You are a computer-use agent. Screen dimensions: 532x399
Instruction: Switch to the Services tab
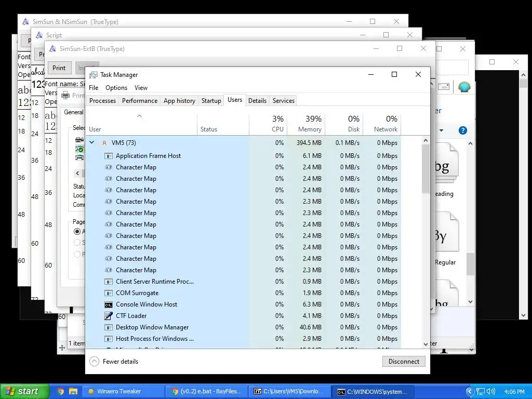pos(283,101)
